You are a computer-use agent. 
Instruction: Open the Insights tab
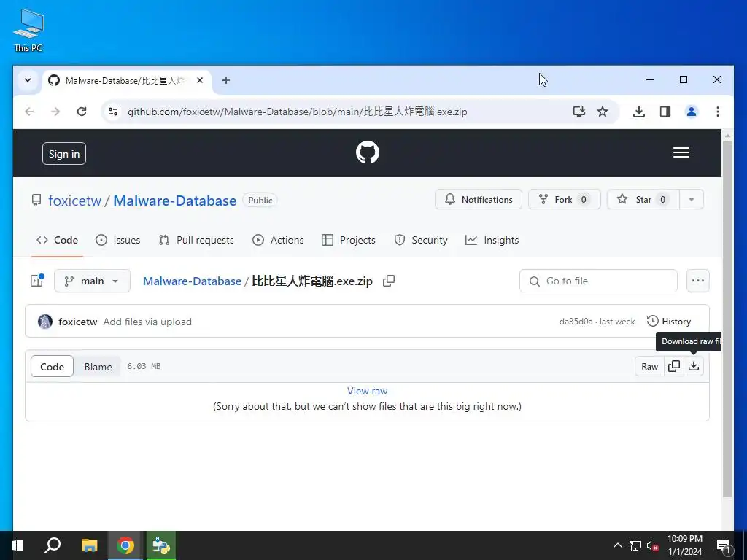pos(492,240)
